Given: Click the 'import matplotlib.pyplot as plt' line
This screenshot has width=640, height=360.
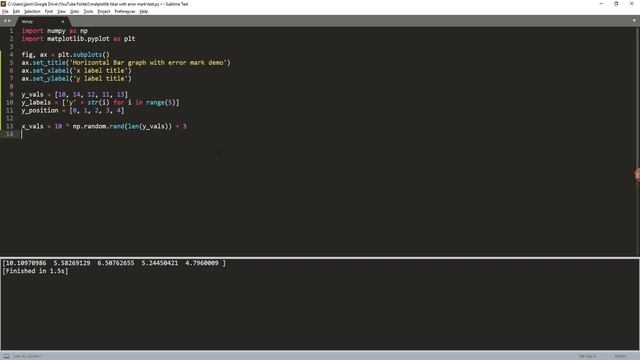Looking at the screenshot, I should click(x=78, y=39).
